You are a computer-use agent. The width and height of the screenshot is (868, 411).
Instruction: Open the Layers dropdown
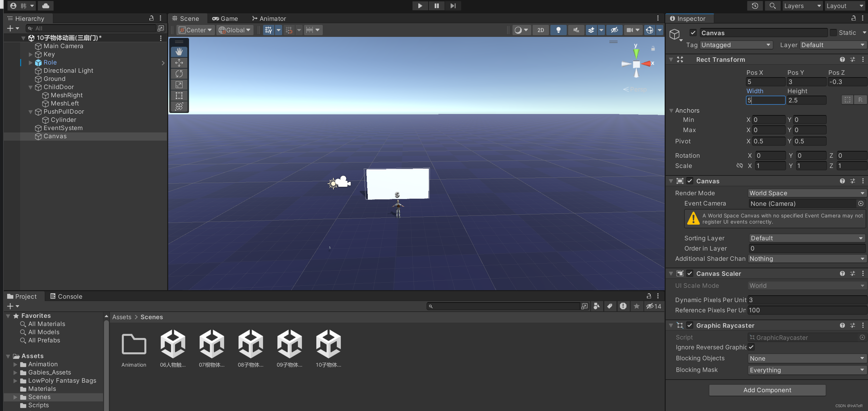pyautogui.click(x=802, y=6)
